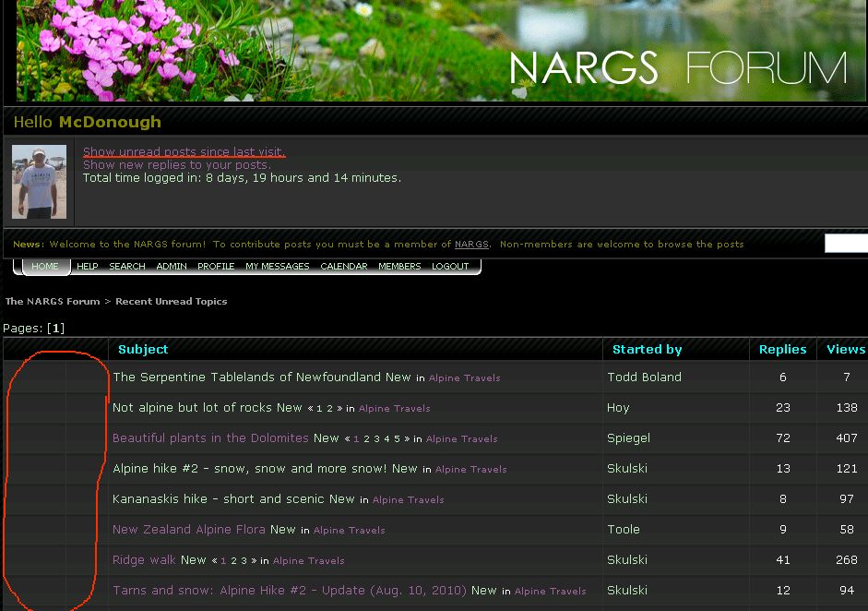Screen dimensions: 868x611
Task: Sort by Started by column header
Action: (648, 349)
